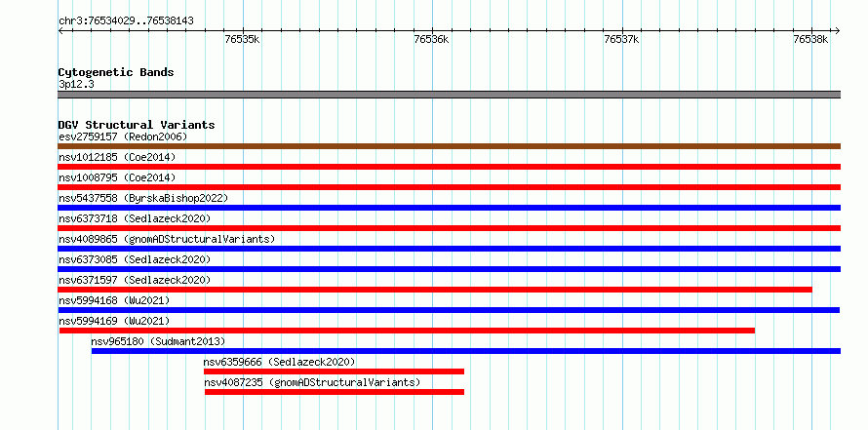Click the ruler's left arrowhead
Screen dimensions: 868x430
60,31
